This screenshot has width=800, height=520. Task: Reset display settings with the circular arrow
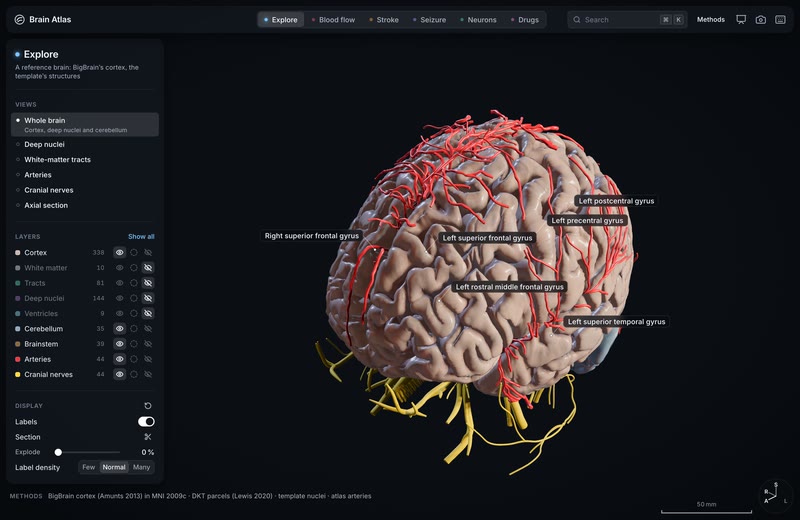coord(148,406)
